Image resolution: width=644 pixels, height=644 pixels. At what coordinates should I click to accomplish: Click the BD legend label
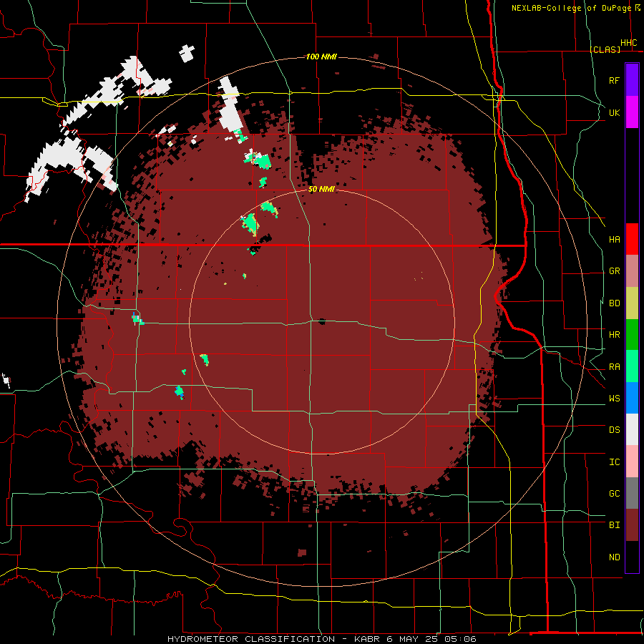[615, 303]
